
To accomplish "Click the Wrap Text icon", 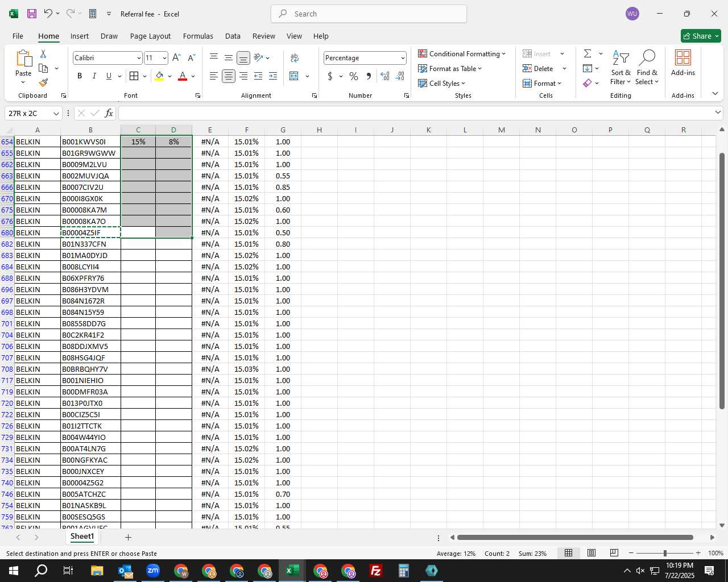I will click(295, 58).
